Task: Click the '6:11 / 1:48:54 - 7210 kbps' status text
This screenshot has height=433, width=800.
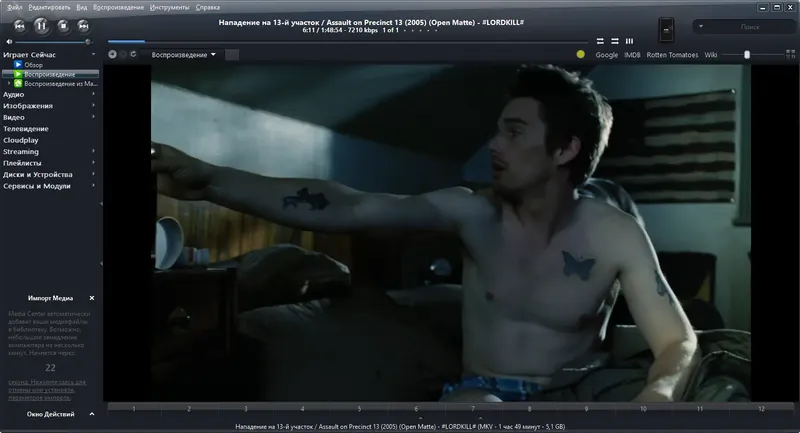Action: click(340, 30)
